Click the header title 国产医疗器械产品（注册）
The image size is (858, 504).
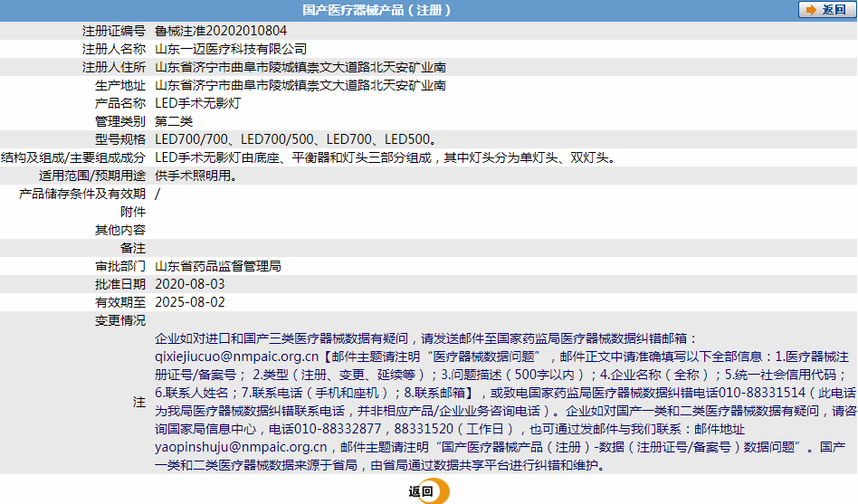377,10
